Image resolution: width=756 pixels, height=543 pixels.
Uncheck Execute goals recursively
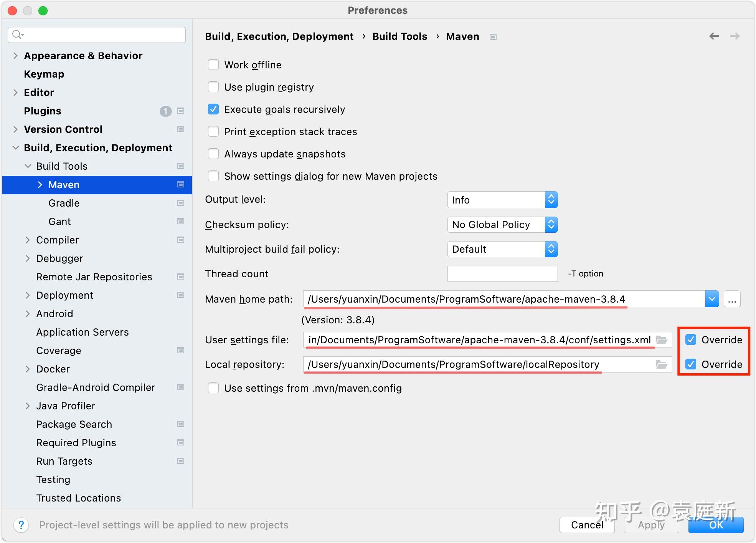pyautogui.click(x=213, y=109)
